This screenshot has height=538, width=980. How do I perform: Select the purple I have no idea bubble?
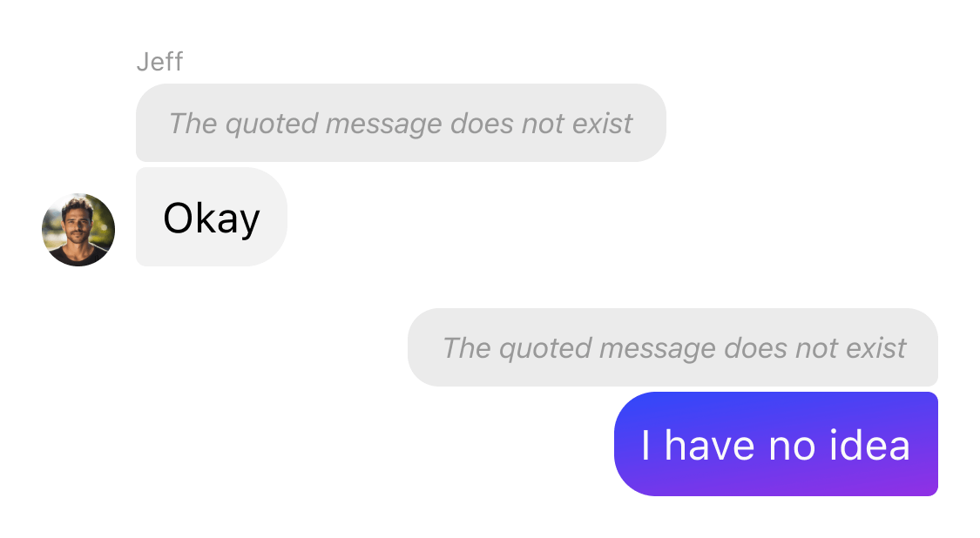775,444
